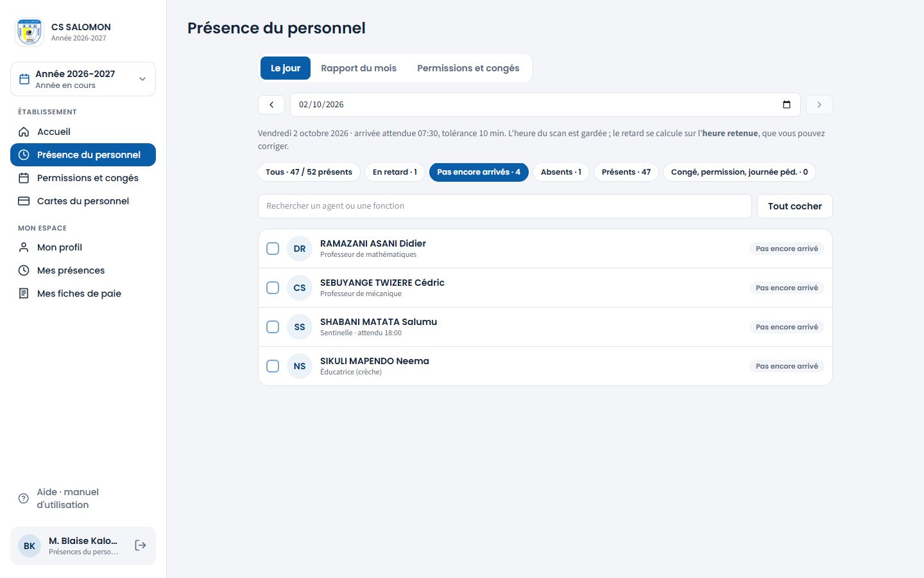Viewport: 924px width, 578px height.
Task: Click the date field 02/10/2026
Action: [545, 105]
